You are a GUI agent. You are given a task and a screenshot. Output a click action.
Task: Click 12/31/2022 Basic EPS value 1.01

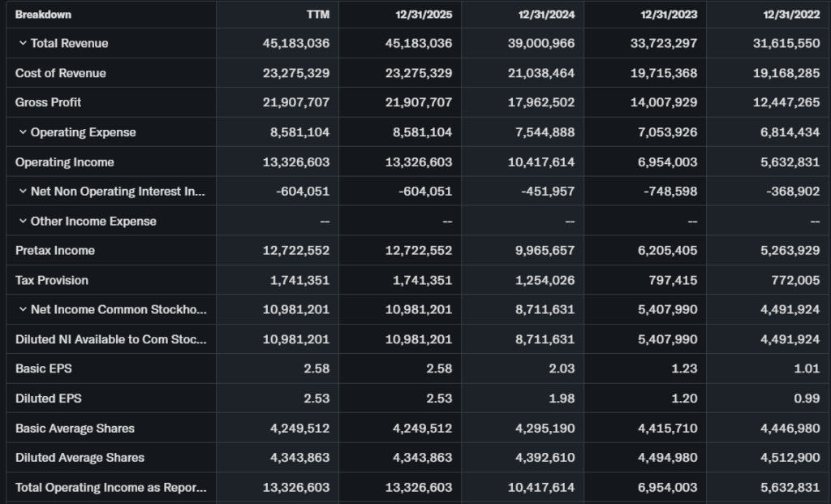click(x=806, y=368)
